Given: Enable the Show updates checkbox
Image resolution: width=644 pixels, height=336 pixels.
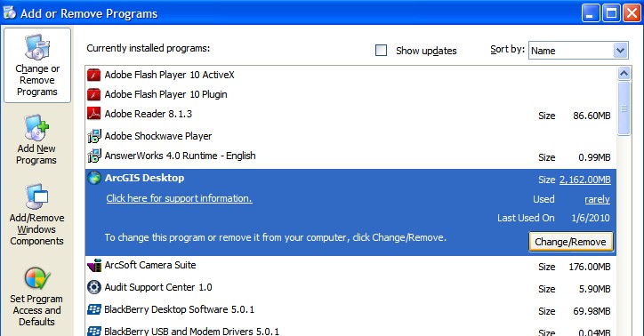Looking at the screenshot, I should pos(381,51).
